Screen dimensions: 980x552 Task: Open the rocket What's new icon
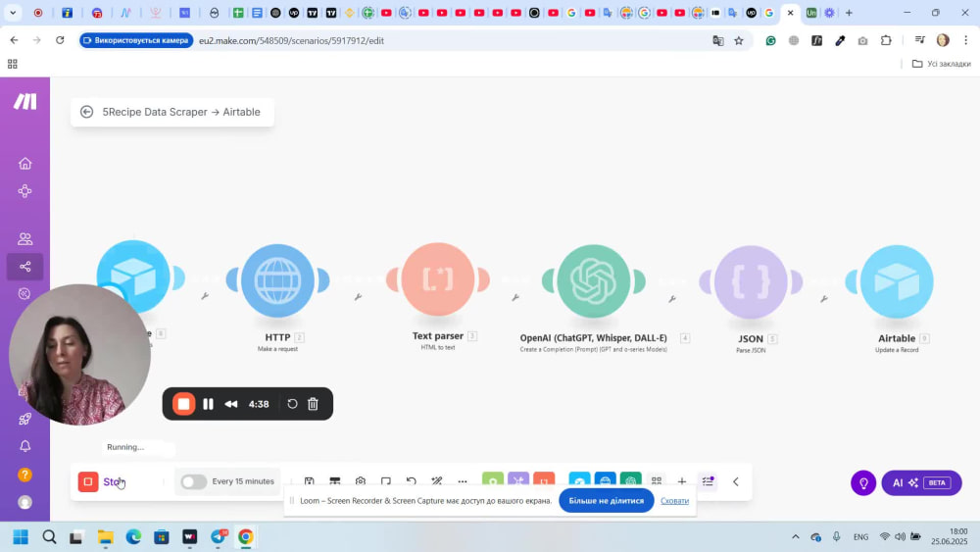25,419
